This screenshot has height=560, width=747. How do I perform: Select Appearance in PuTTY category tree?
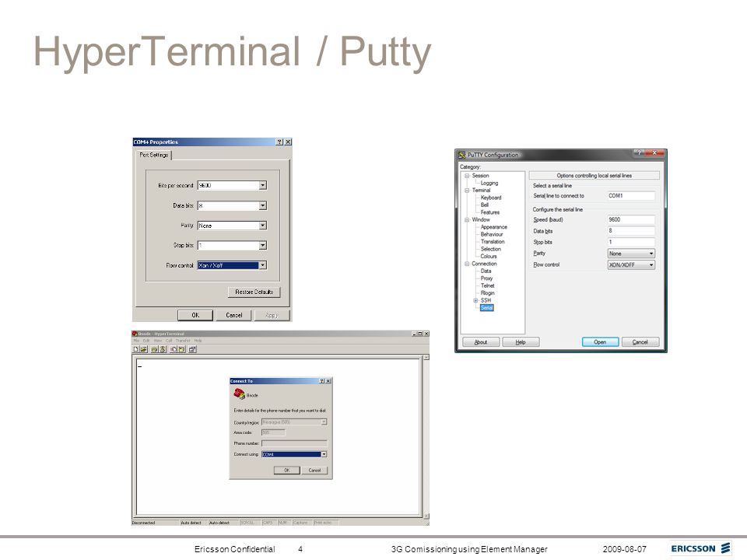click(494, 227)
